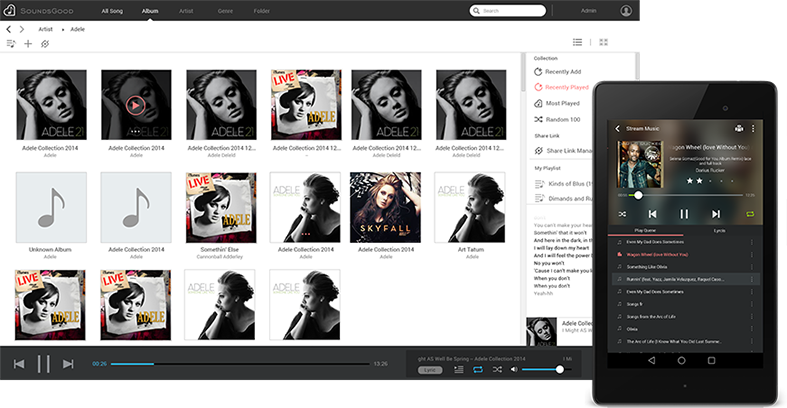Toggle shuffle in the desktop player
Screen dimensions: 787x408
[x=497, y=370]
